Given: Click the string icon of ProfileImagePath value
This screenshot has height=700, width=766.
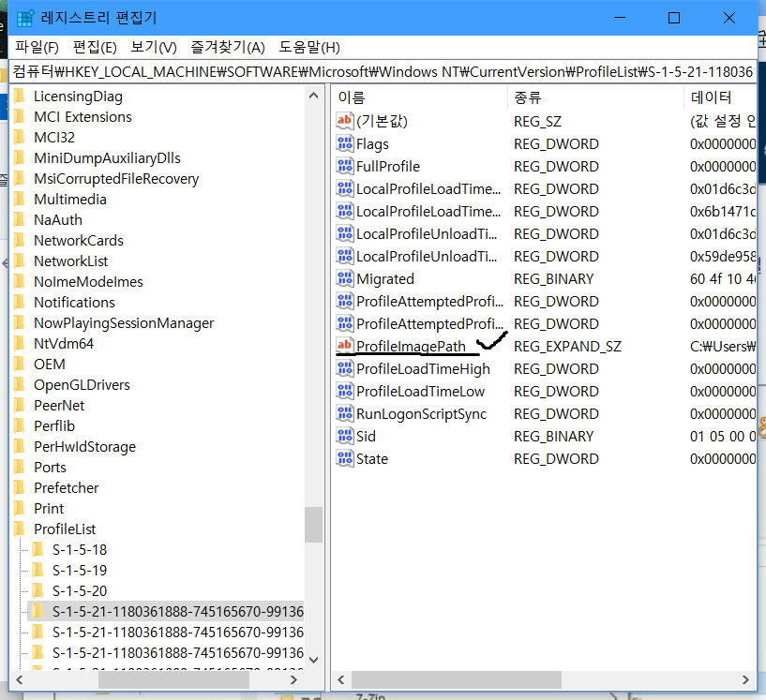Looking at the screenshot, I should pos(344,346).
